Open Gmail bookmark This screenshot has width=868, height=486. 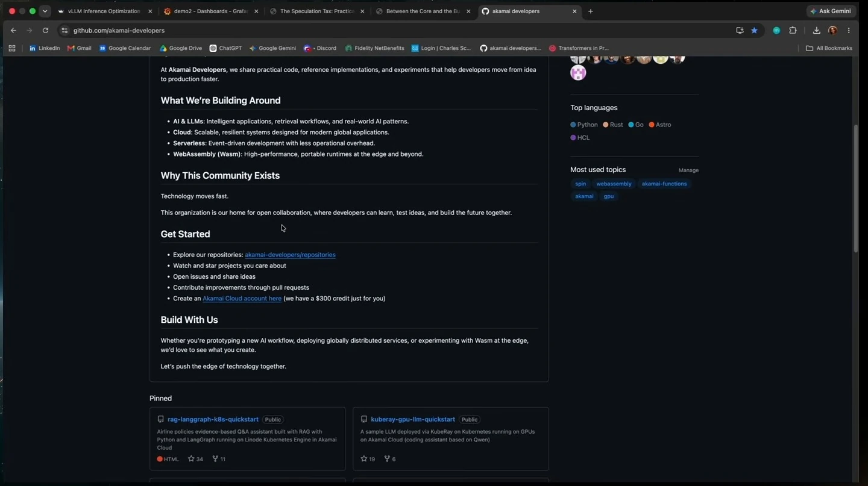click(80, 48)
